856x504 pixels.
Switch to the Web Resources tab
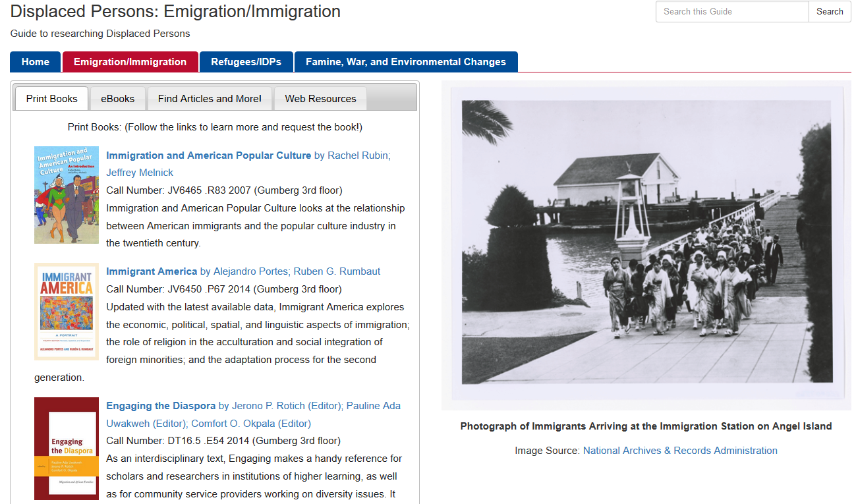[x=320, y=99]
